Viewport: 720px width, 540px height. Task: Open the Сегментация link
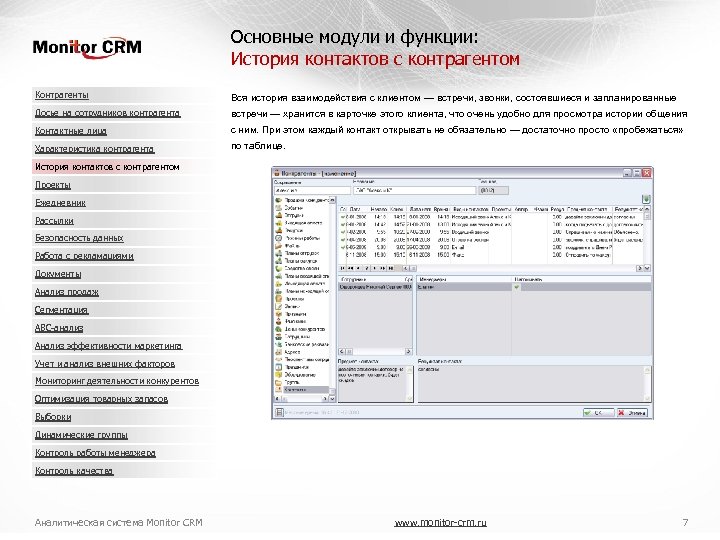61,309
